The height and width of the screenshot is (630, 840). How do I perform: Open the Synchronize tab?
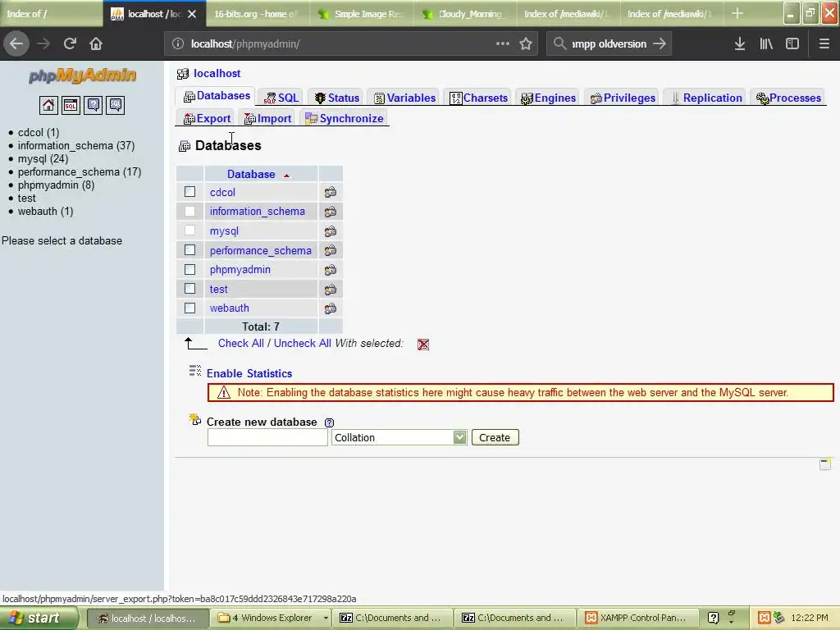[344, 118]
